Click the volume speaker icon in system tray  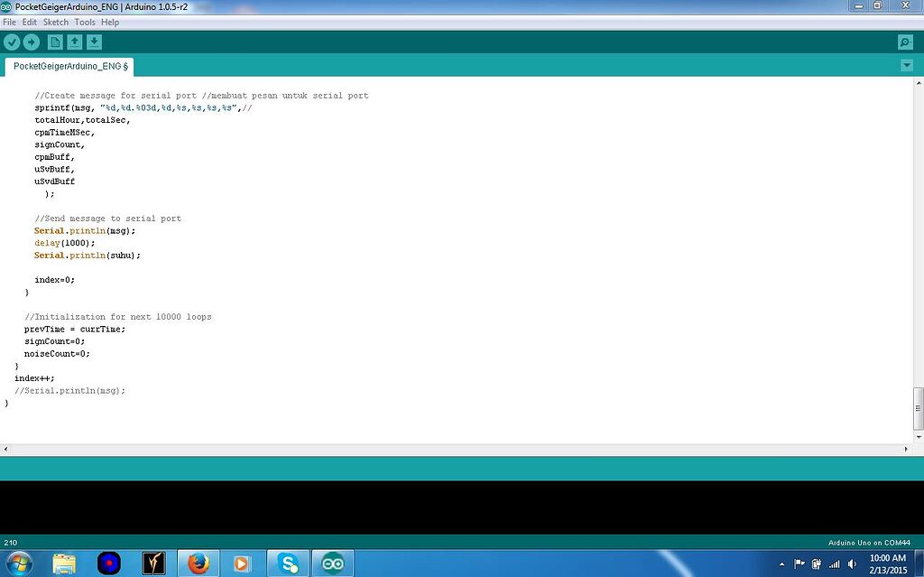click(852, 562)
